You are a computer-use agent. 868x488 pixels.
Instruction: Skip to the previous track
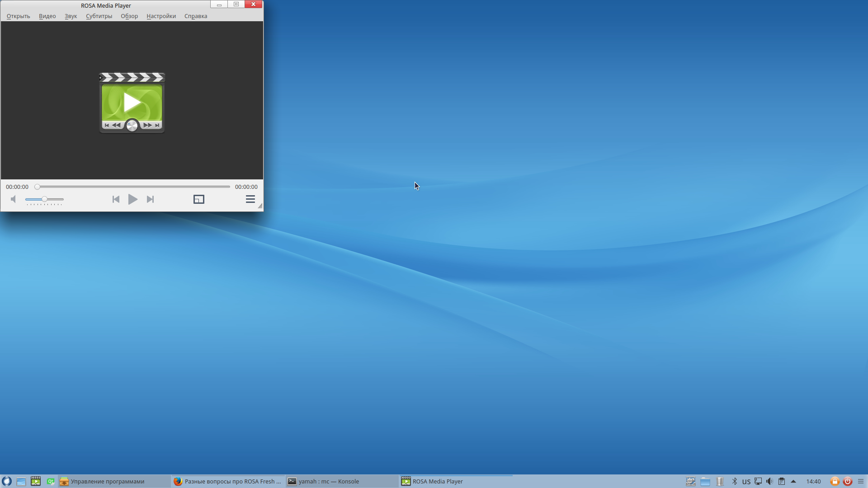tap(116, 199)
